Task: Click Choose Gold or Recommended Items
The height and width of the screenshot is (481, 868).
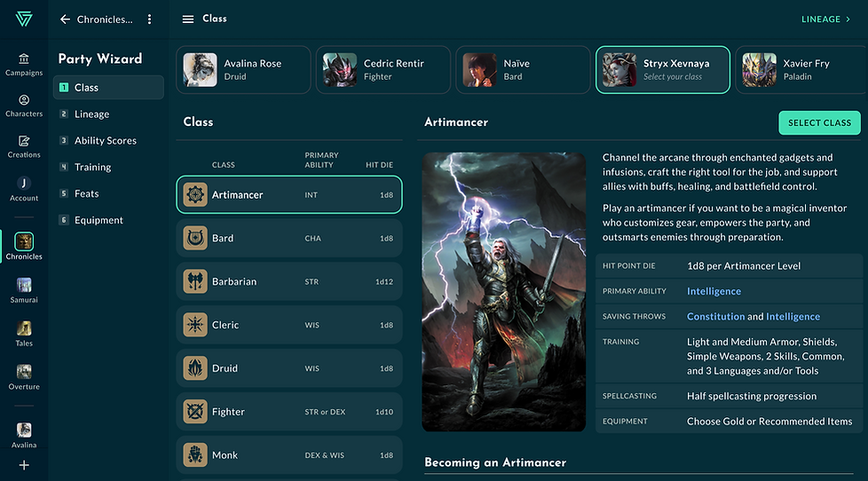Action: pyautogui.click(x=769, y=422)
